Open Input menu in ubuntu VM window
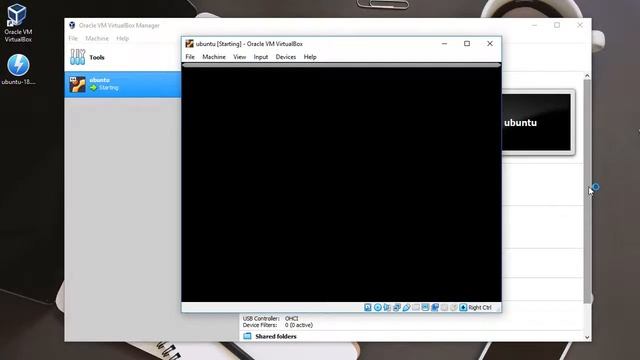The height and width of the screenshot is (360, 640). [x=261, y=57]
